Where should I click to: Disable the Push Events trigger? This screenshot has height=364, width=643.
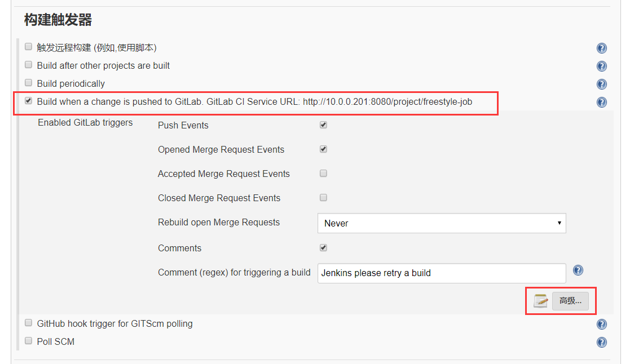[323, 125]
